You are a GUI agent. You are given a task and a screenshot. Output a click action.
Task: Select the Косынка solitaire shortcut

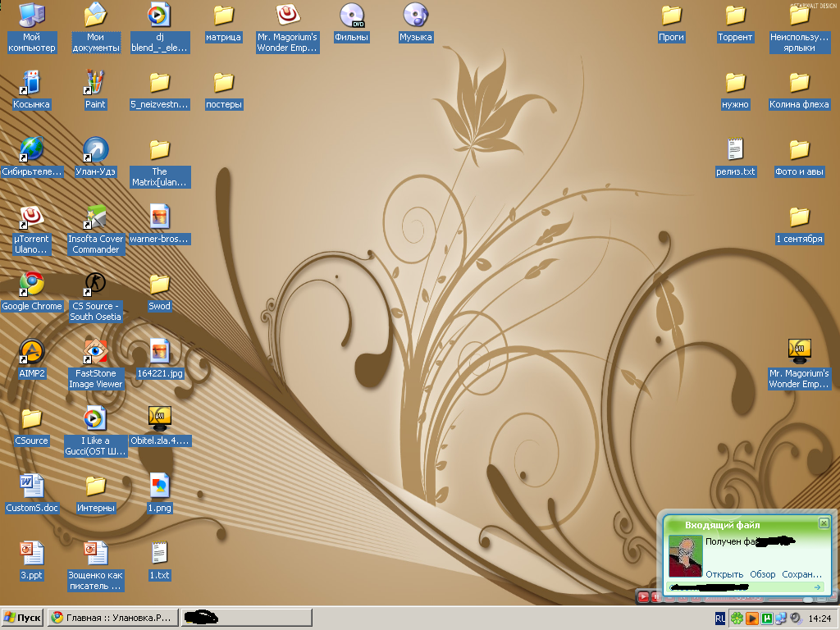pyautogui.click(x=31, y=83)
